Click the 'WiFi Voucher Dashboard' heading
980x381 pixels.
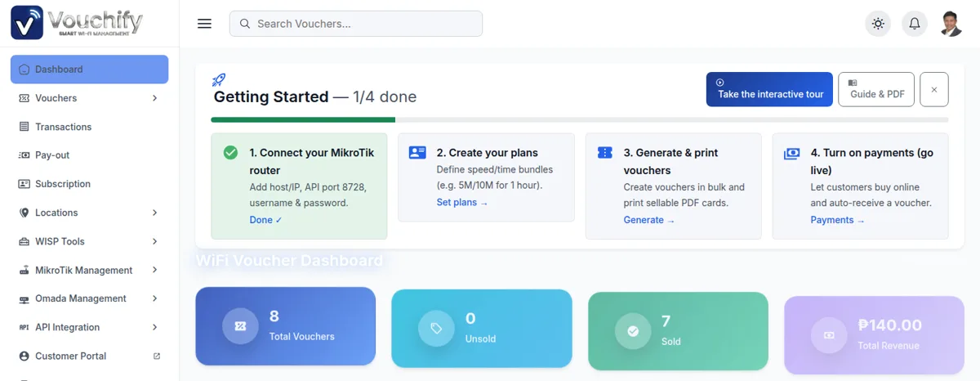[289, 261]
